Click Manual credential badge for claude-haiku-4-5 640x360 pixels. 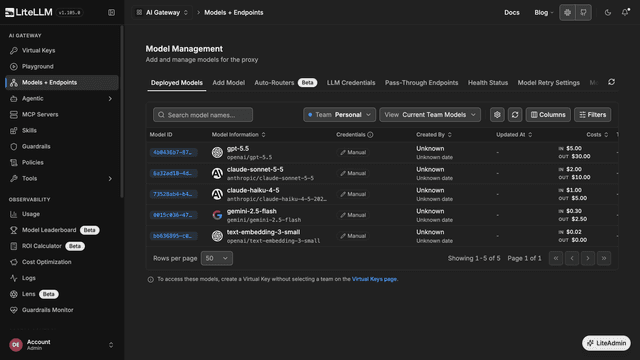353,194
